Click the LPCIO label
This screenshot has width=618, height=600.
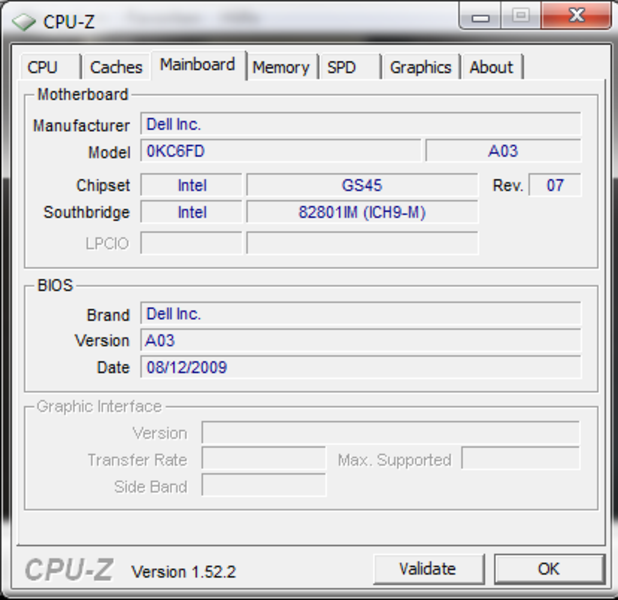(107, 244)
